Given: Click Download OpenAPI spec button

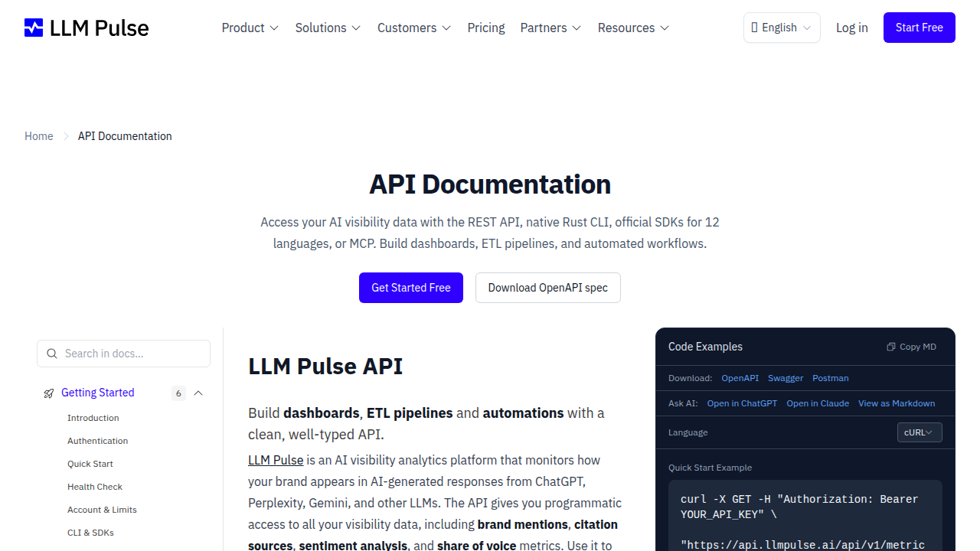Looking at the screenshot, I should pos(548,288).
